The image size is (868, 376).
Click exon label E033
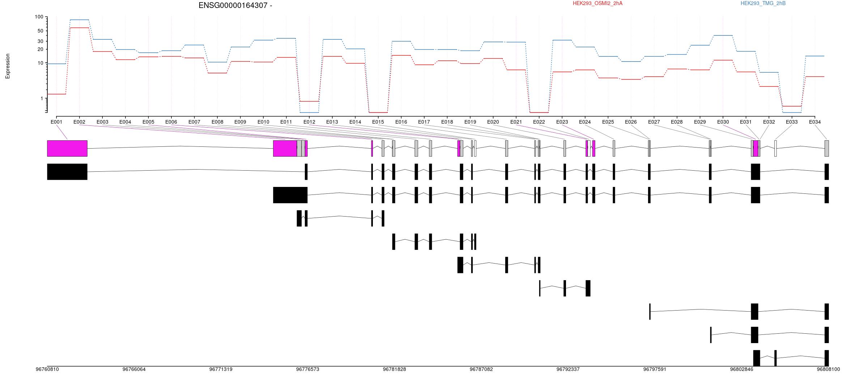click(792, 122)
